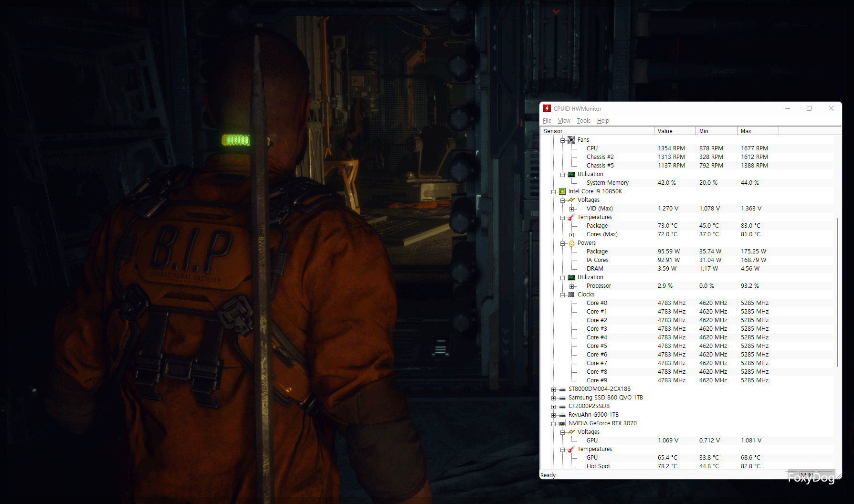Select the Fans group icon
Screen dimensions: 854x504
pos(571,140)
